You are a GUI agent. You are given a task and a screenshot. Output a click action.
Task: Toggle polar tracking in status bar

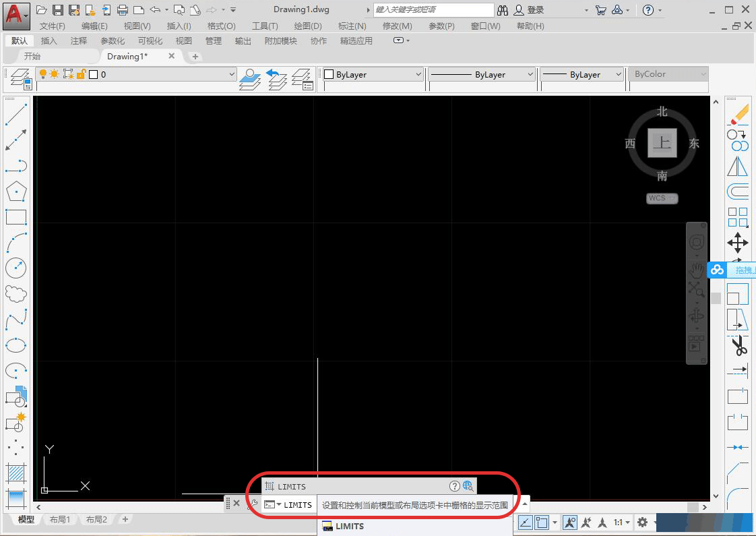525,523
